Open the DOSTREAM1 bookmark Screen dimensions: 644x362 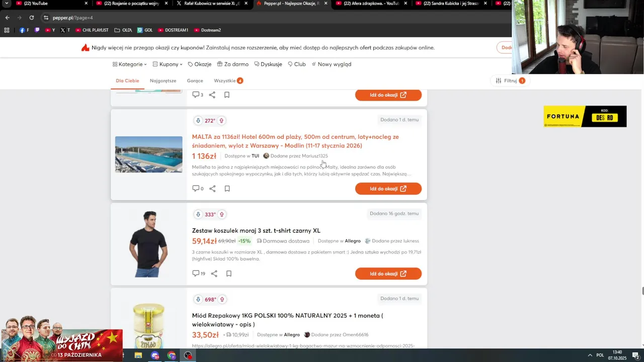pyautogui.click(x=173, y=30)
